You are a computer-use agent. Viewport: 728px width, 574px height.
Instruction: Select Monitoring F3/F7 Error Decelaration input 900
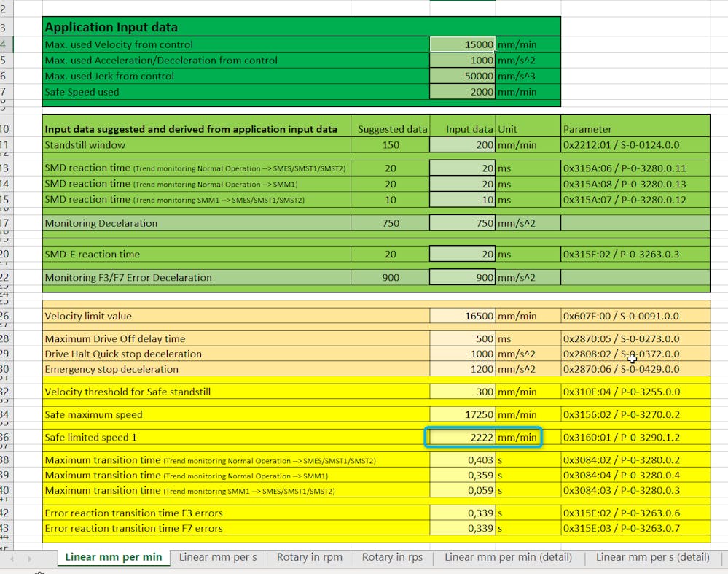click(463, 277)
